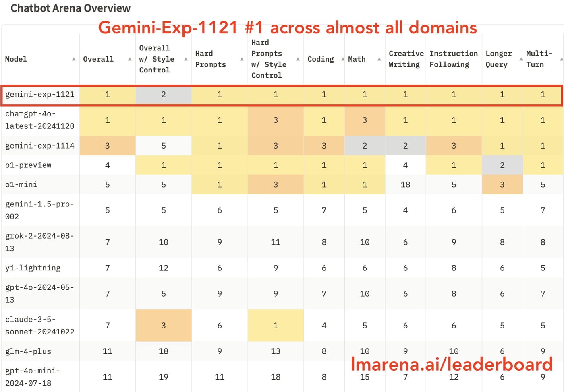Click the Hard Prompts sort arrow

[x=242, y=59]
